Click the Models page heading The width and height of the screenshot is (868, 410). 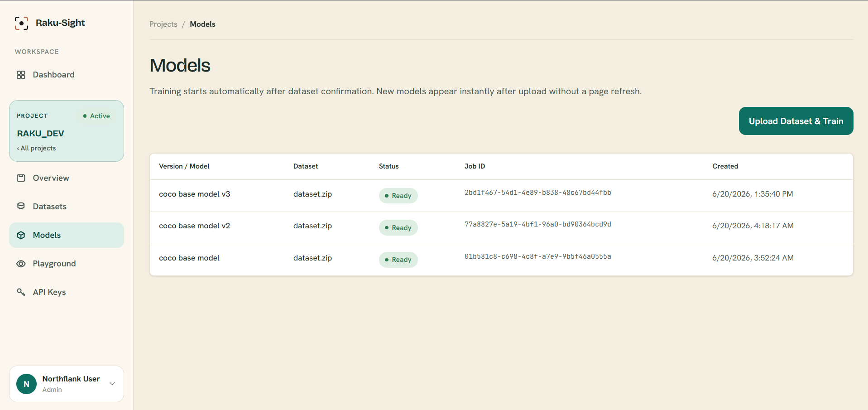[180, 65]
